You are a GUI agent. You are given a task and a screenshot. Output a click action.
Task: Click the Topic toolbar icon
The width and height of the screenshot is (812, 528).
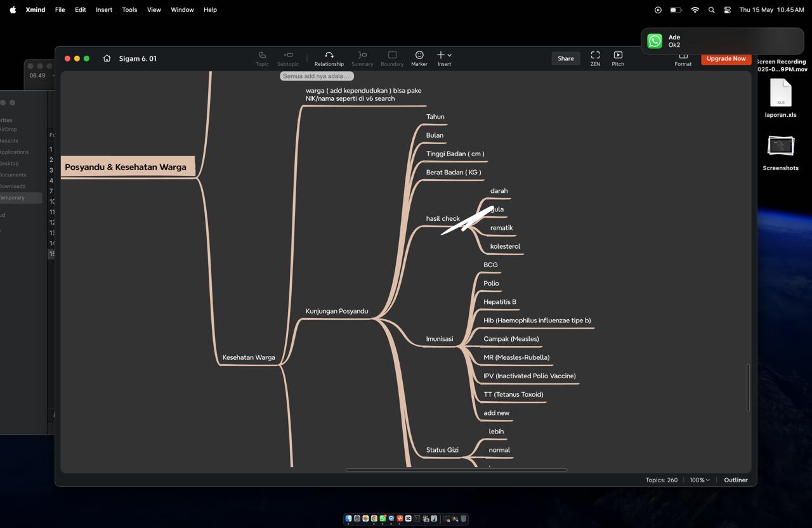pos(262,55)
